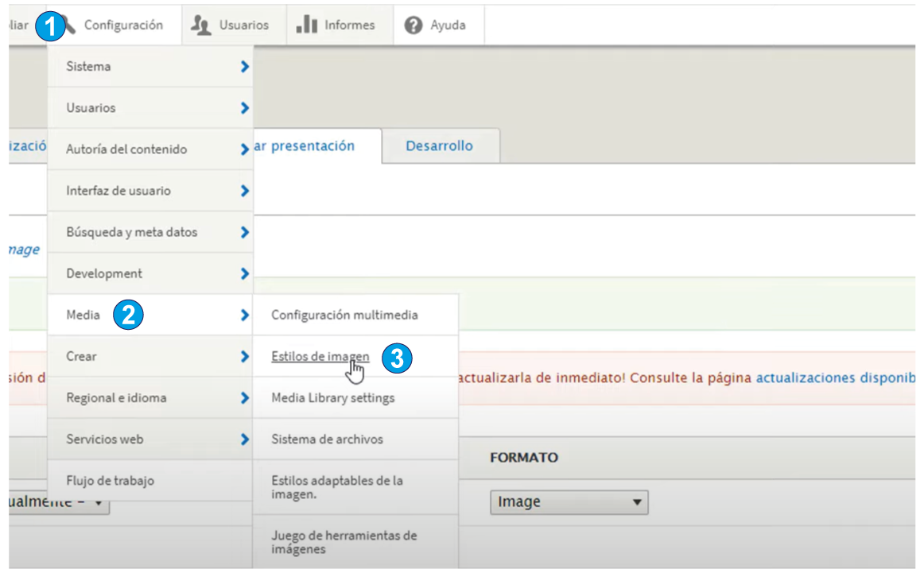Switch to the presentación tab
This screenshot has width=924, height=573.
(316, 146)
